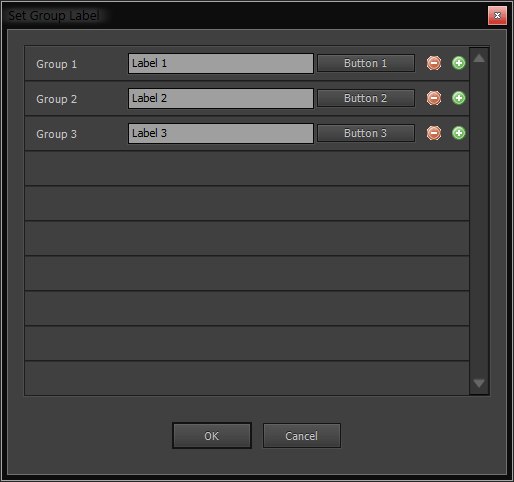
Task: Select the Group 2 row label
Action: click(56, 99)
